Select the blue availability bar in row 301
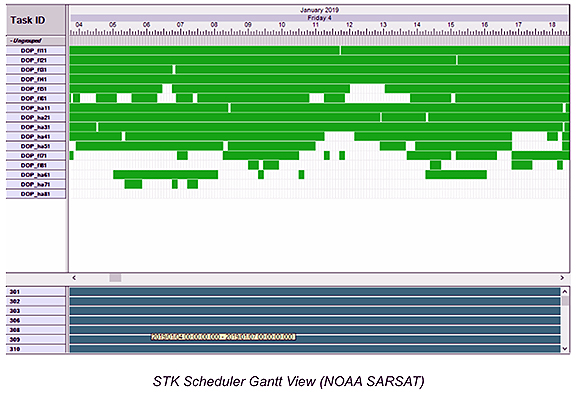The image size is (576, 394). tap(315, 292)
